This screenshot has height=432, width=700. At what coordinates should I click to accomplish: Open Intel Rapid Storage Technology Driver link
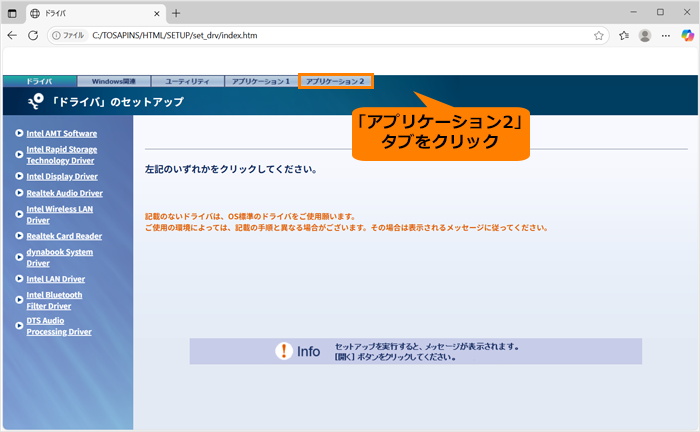tap(62, 155)
